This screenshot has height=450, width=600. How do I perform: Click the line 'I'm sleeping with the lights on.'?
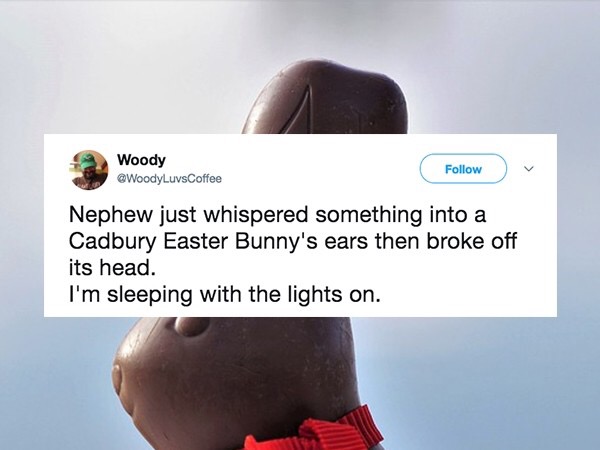point(225,294)
